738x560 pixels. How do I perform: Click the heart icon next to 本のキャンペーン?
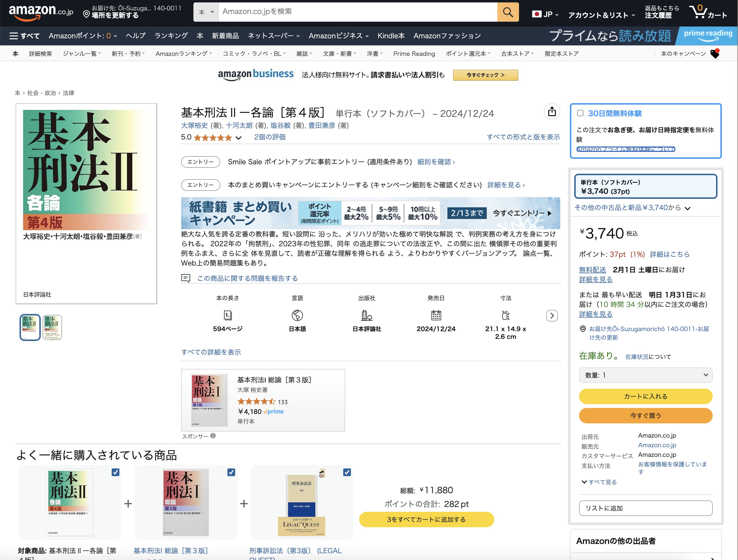click(715, 54)
